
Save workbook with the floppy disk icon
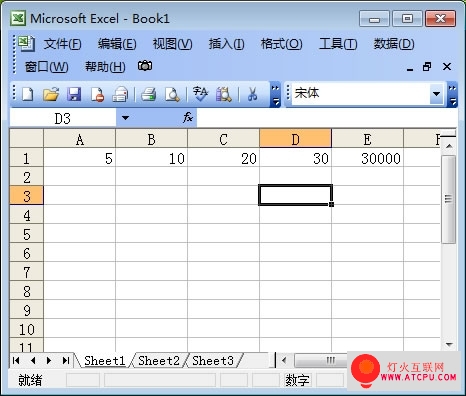coord(74,94)
